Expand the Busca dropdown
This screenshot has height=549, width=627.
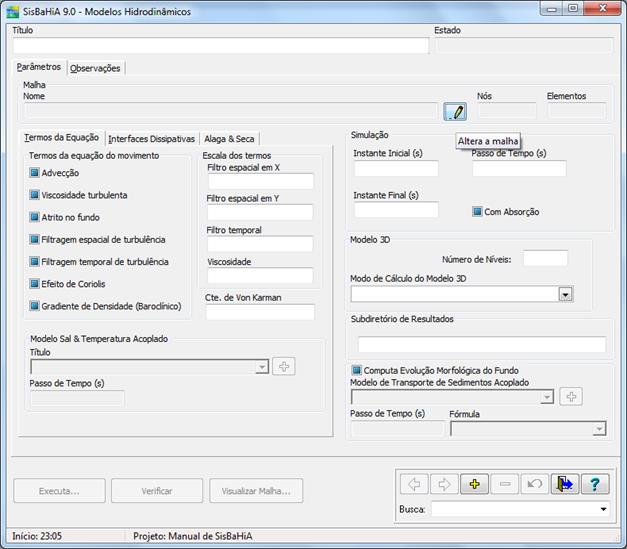point(603,509)
